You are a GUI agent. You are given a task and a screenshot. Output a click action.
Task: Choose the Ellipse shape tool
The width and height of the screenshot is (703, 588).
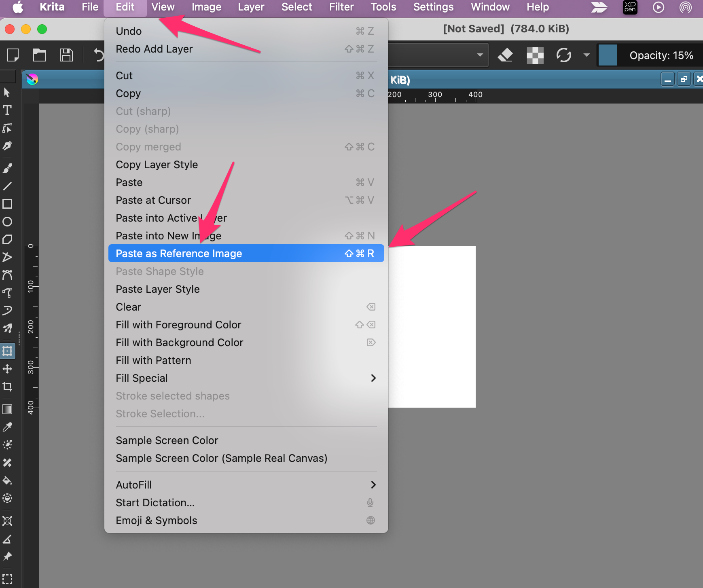coord(7,222)
